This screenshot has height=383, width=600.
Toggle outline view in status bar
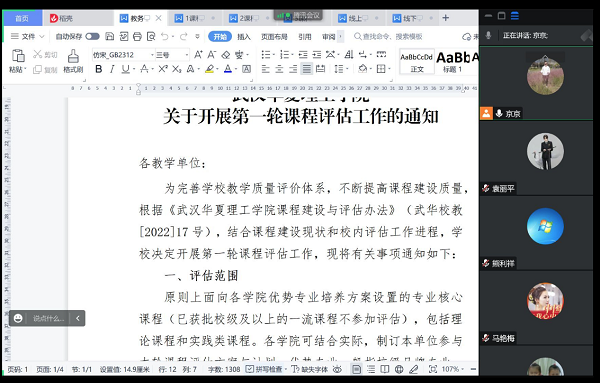point(371,369)
